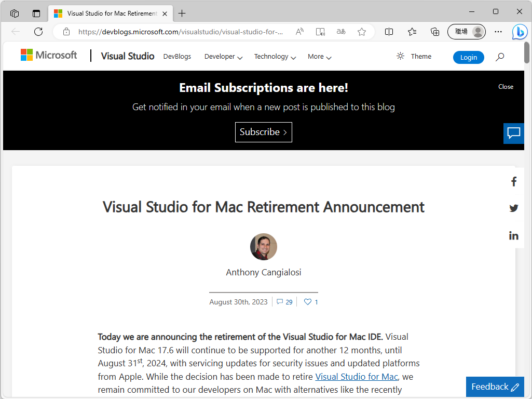Viewport: 532px width, 399px height.
Task: Open the Visual Studio for Mac link
Action: [357, 377]
